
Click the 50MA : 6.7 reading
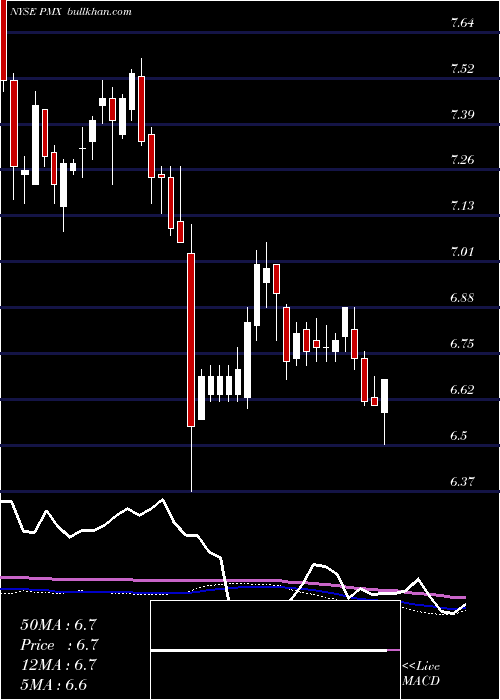(x=58, y=625)
